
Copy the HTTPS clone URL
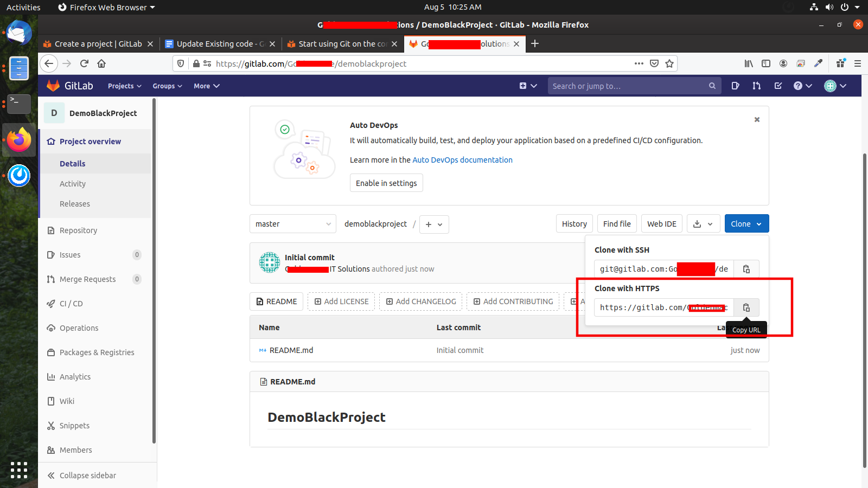coord(746,307)
